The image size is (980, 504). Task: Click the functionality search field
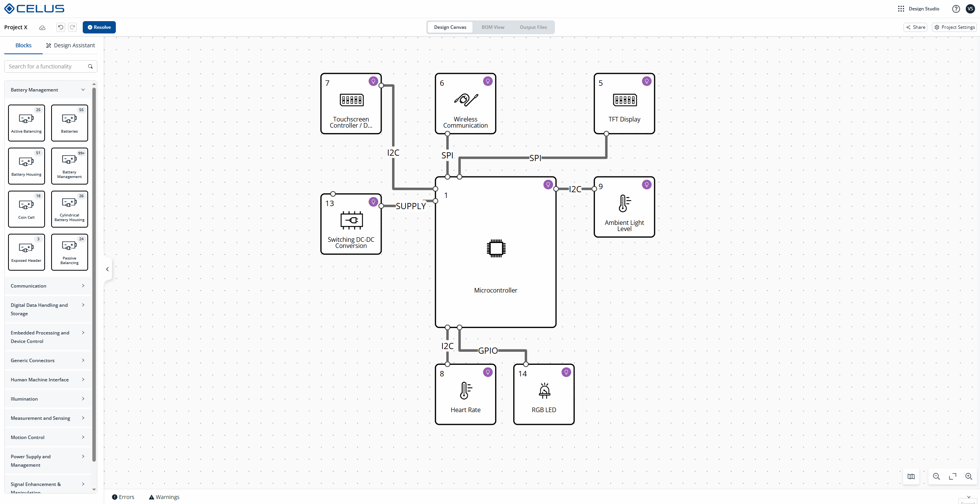point(46,67)
